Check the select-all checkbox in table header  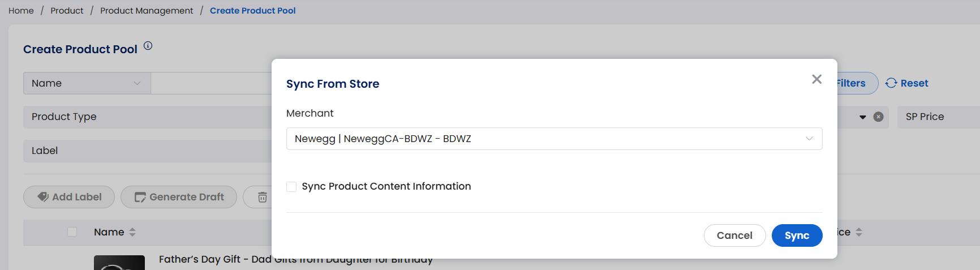[72, 232]
